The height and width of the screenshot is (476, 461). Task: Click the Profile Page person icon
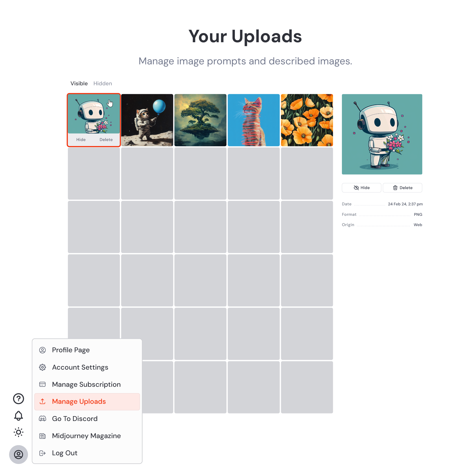(43, 350)
